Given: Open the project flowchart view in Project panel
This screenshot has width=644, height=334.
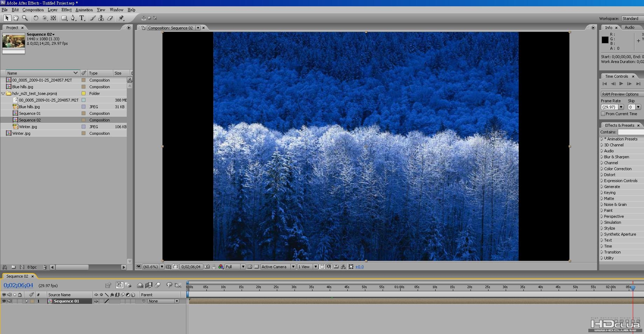Looking at the screenshot, I should point(130,80).
